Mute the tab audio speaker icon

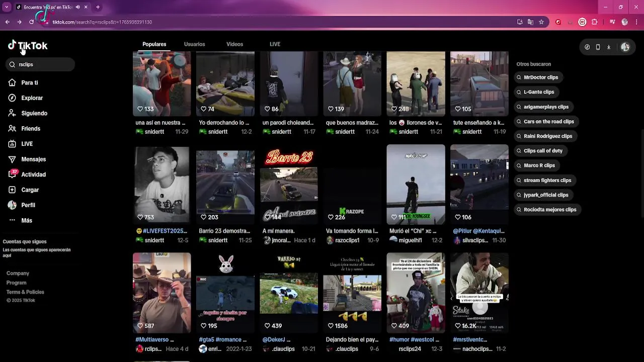pos(77,7)
